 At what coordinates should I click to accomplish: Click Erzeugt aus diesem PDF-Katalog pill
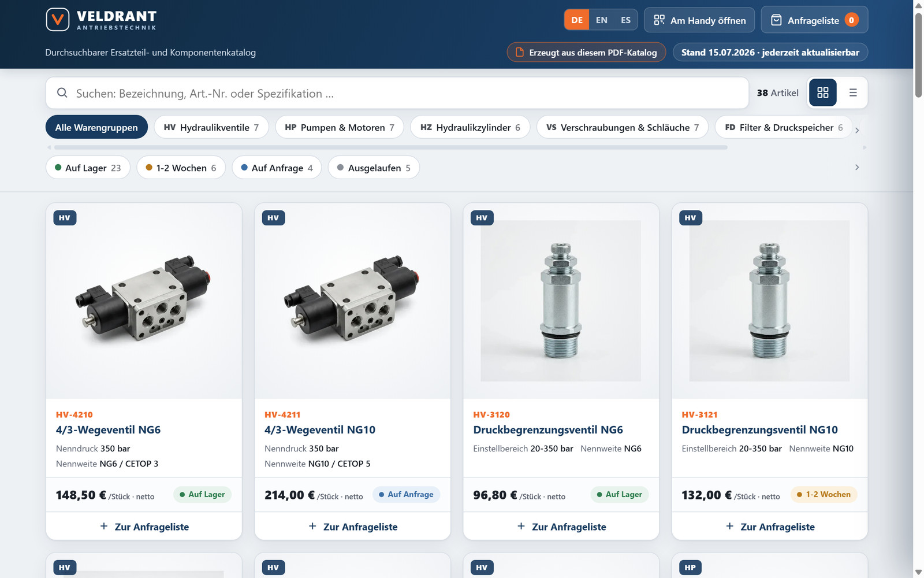[x=586, y=52]
